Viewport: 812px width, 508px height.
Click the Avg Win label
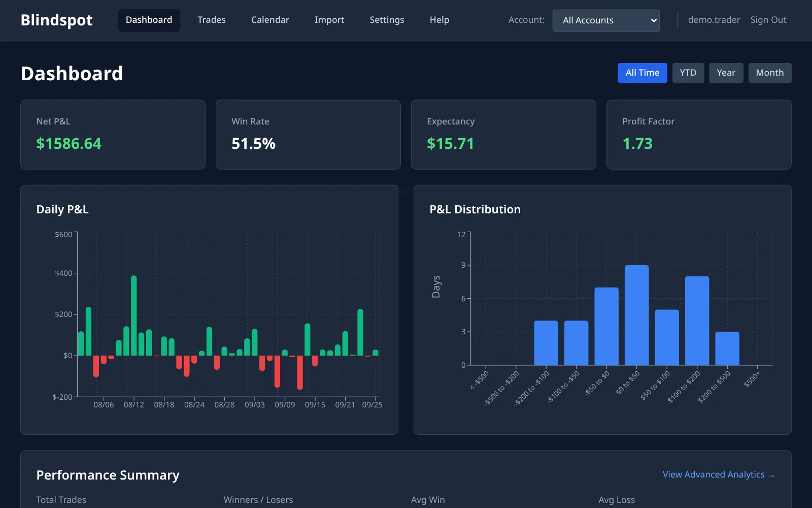tap(428, 500)
